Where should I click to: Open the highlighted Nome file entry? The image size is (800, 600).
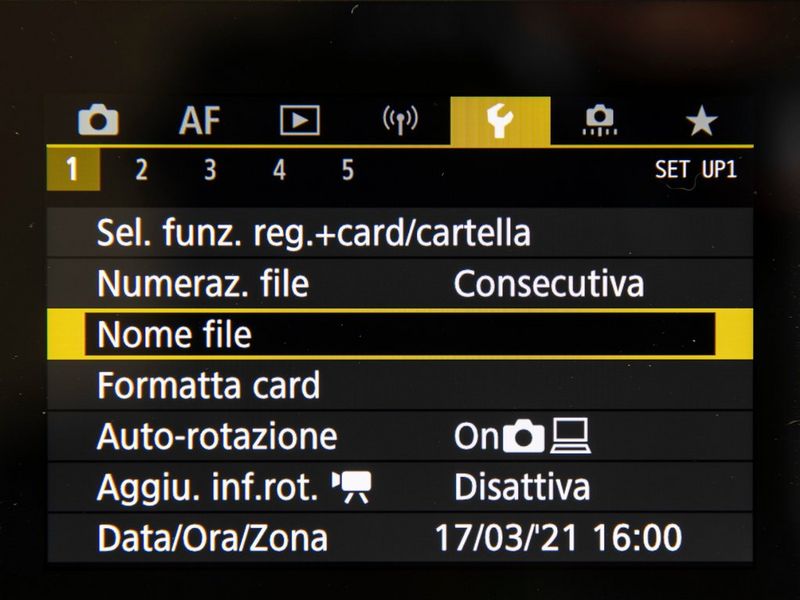click(400, 335)
